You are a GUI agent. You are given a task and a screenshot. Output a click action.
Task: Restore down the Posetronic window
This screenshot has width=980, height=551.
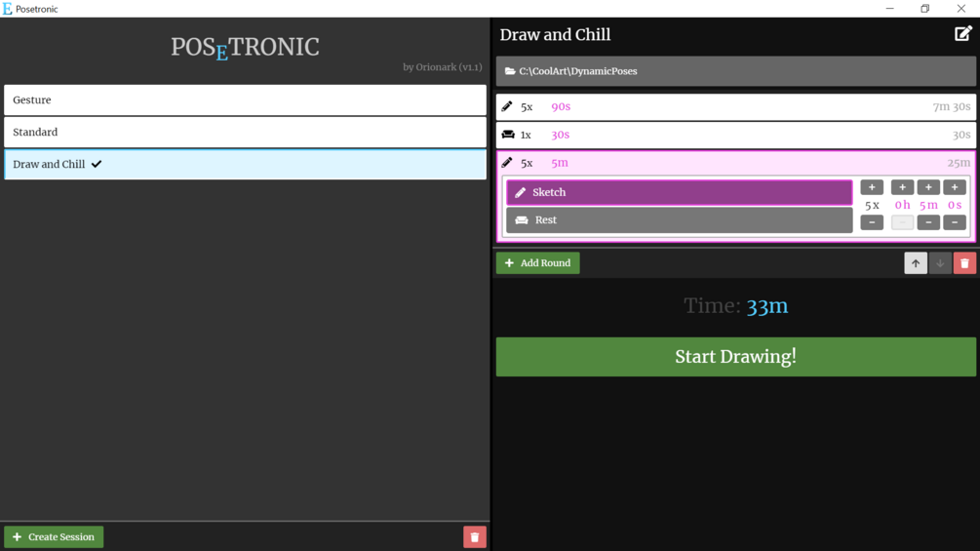pos(925,9)
